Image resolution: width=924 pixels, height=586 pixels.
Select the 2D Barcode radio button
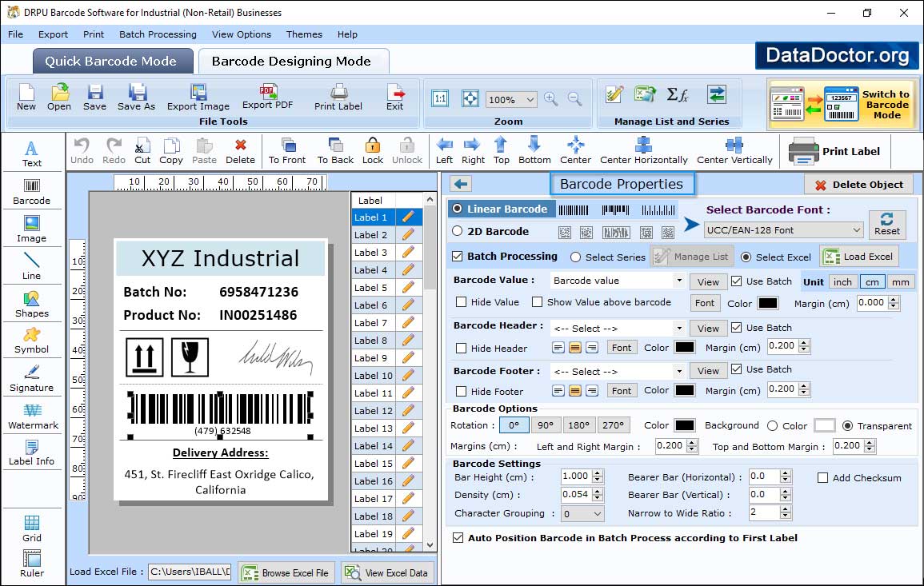458,231
